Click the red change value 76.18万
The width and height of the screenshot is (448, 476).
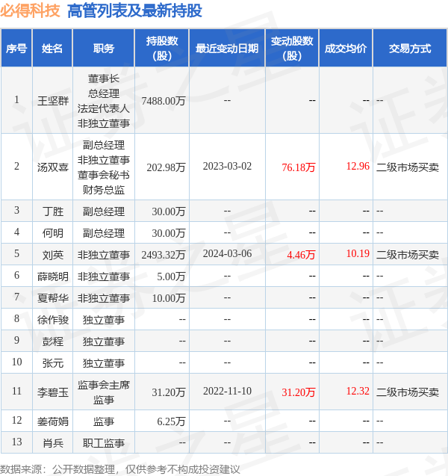[299, 167]
